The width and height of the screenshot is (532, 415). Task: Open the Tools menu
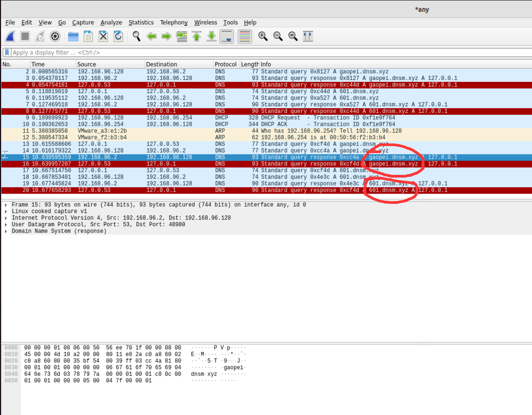230,23
